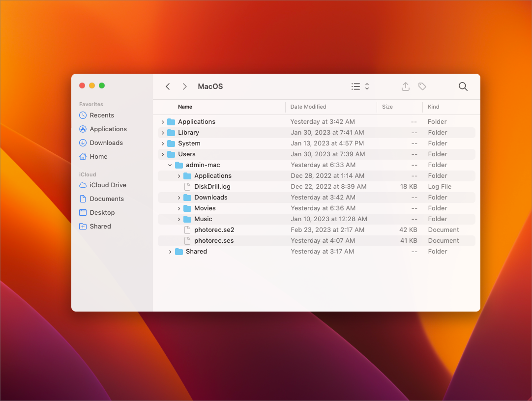
Task: Open Finder search with magnifier icon
Action: (463, 86)
